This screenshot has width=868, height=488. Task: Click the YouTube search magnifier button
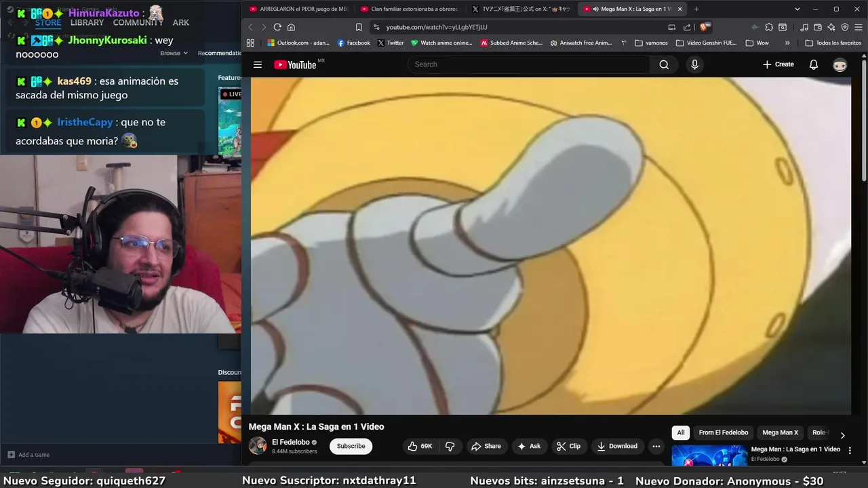pyautogui.click(x=664, y=64)
